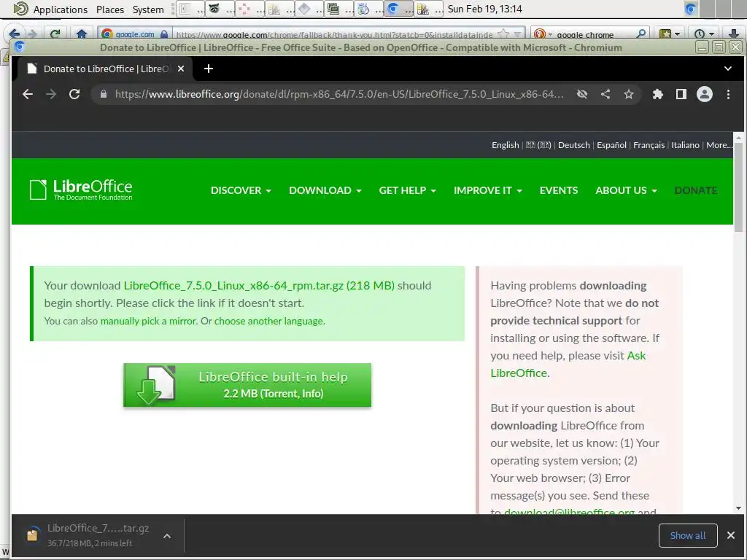Click the raccoon-face app button in top panel
This screenshot has width=747, height=560.
point(220,9)
